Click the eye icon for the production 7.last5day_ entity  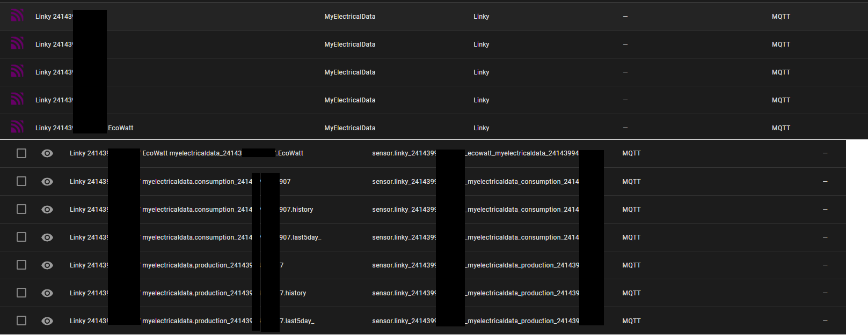click(x=47, y=321)
